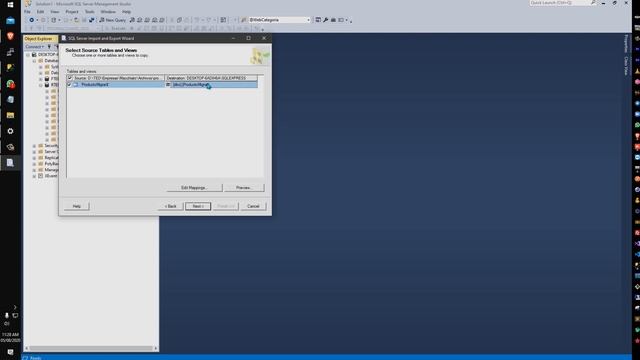Image resolution: width=640 pixels, height=360 pixels.
Task: Click the Object Explorer horizontal scrollbar
Action: (91, 349)
